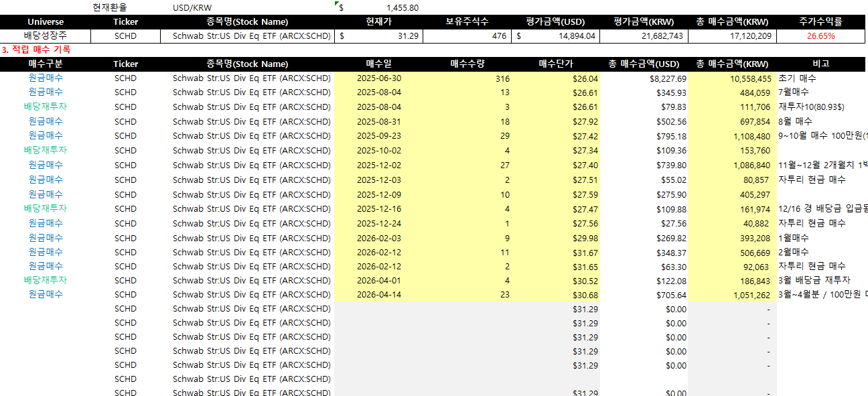The width and height of the screenshot is (868, 396).
Task: Select the purchase date cell 2025-06-30
Action: pos(378,78)
